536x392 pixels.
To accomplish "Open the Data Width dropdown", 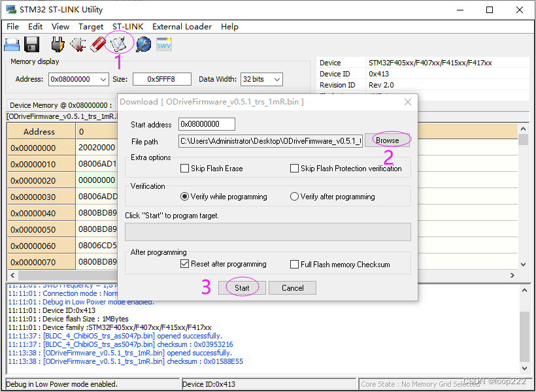I will (x=277, y=79).
